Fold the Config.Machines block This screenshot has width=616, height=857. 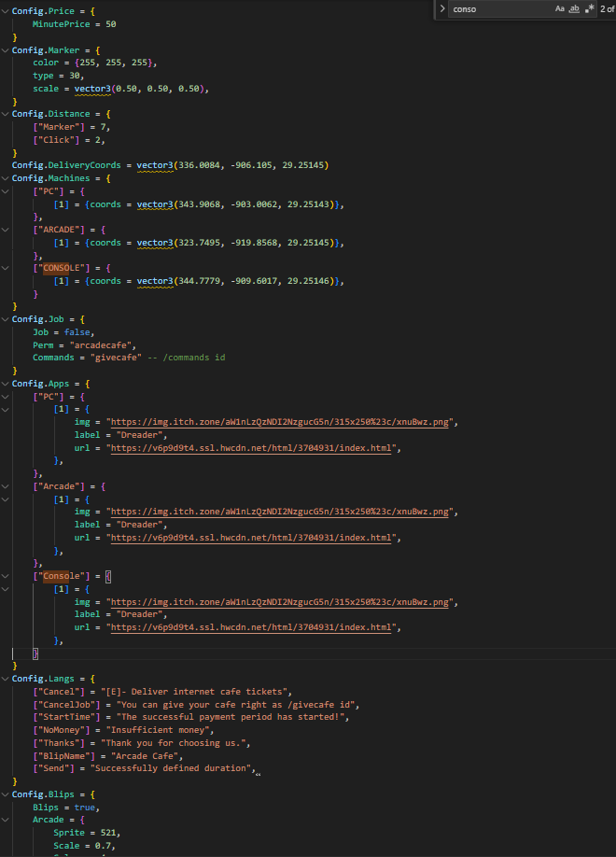tap(5, 178)
